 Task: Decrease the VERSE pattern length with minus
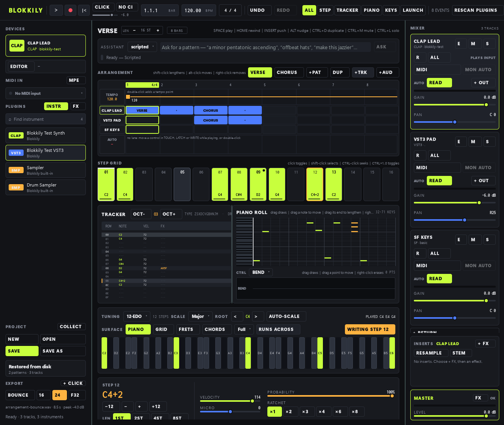coord(134,30)
